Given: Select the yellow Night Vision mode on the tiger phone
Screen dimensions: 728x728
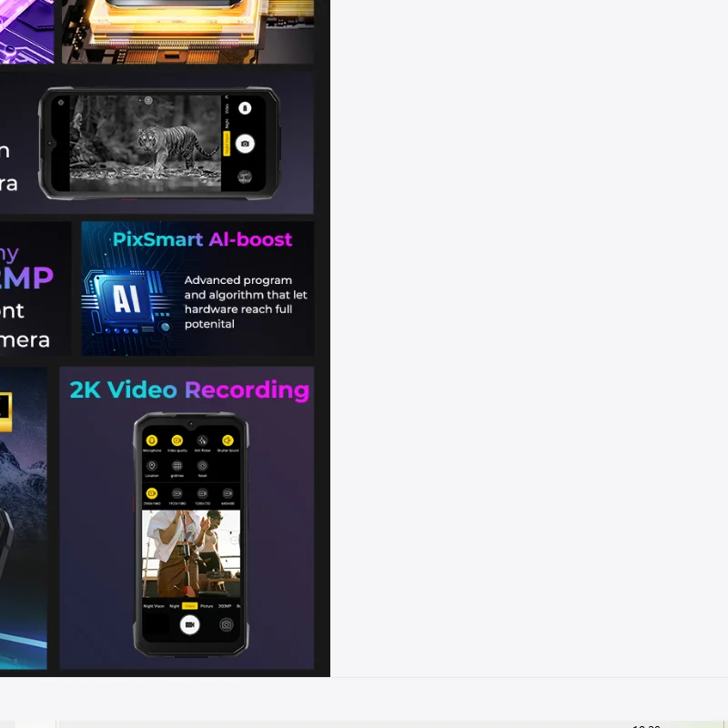Looking at the screenshot, I should 227,144.
